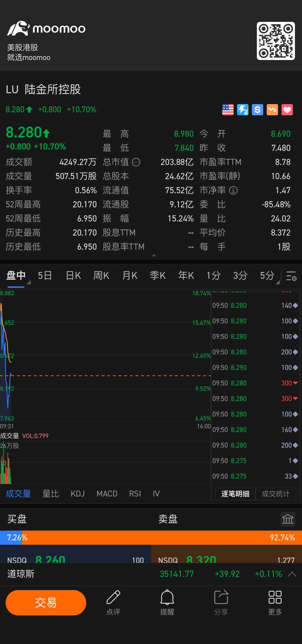Tap the 委比 -85.48% value

(x=276, y=204)
